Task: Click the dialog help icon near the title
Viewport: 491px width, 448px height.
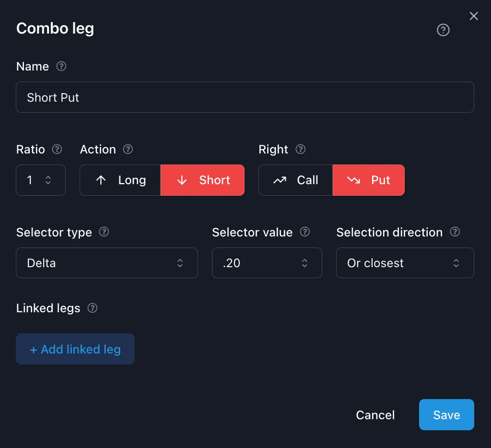Action: coord(443,30)
